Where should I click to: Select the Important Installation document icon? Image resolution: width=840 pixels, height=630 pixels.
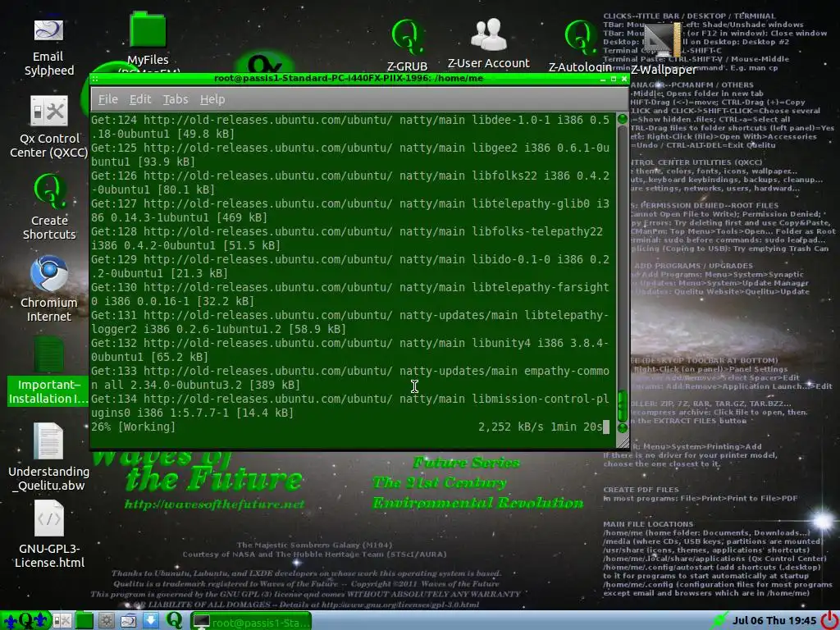[x=48, y=371]
